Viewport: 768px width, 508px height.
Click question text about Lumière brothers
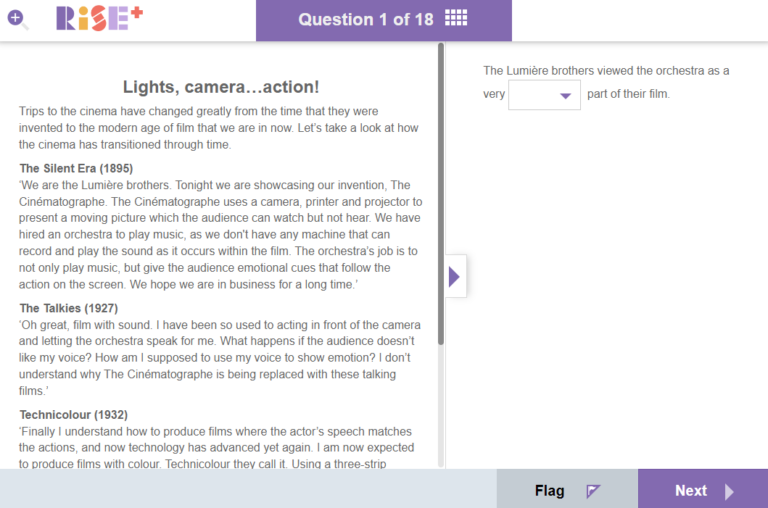606,71
